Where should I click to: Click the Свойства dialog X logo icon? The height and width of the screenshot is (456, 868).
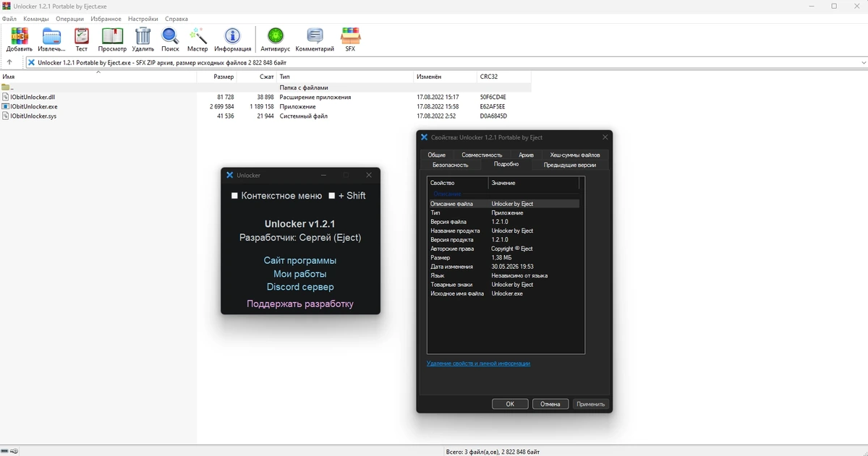(425, 137)
